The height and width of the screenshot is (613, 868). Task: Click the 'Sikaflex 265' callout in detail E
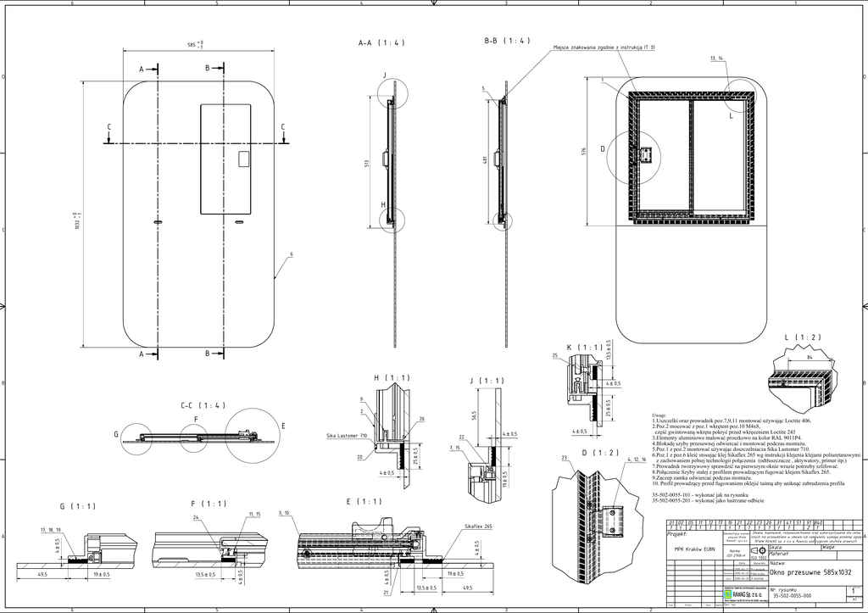(479, 526)
